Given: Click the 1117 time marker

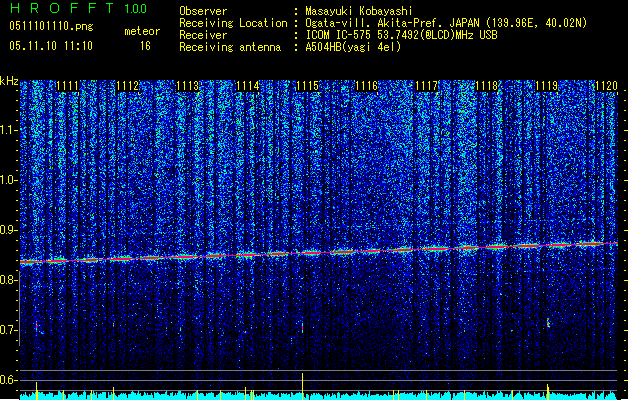Looking at the screenshot, I should point(427,86).
